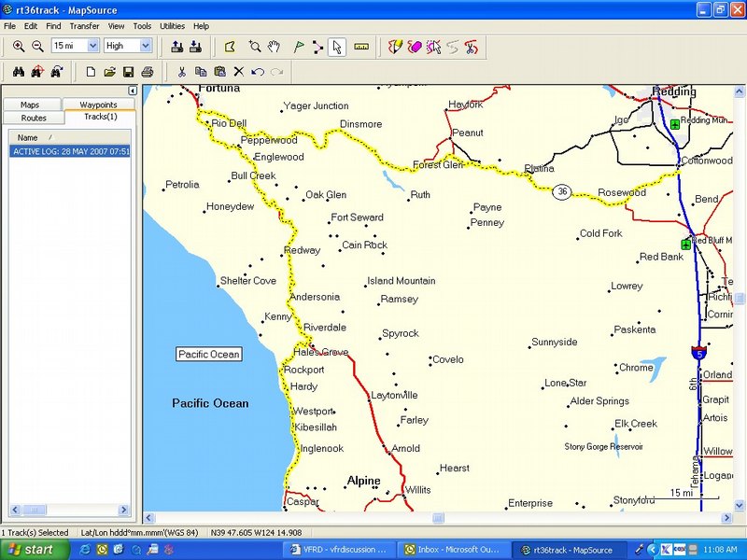Activate the Route tool
This screenshot has width=747, height=560.
pyautogui.click(x=318, y=46)
